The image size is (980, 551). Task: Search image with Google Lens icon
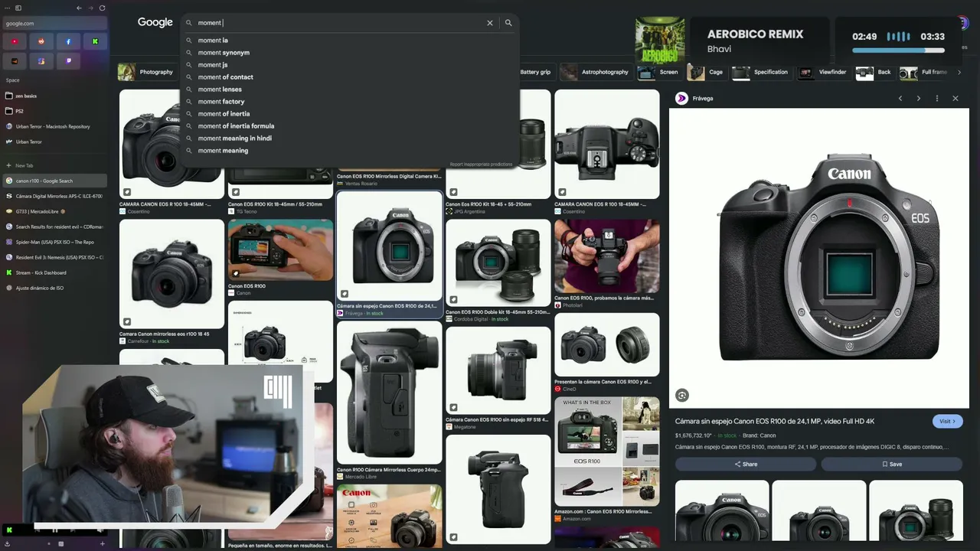tap(682, 396)
